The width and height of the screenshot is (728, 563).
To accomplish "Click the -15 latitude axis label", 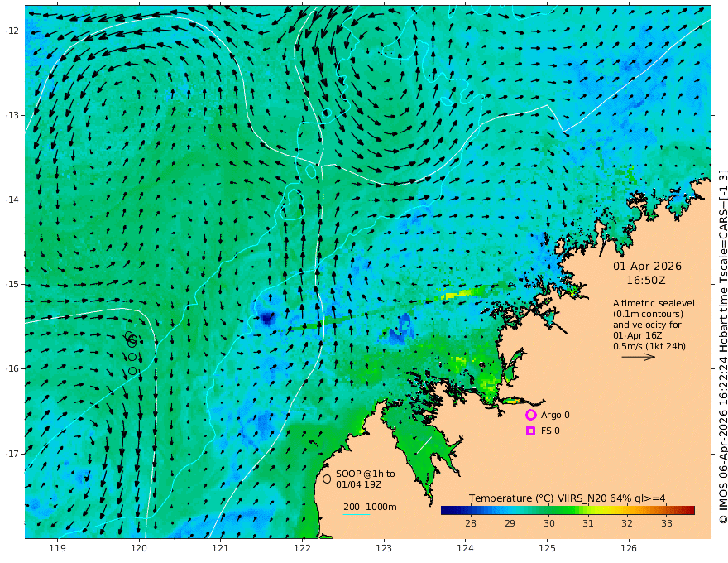I will pos(12,284).
